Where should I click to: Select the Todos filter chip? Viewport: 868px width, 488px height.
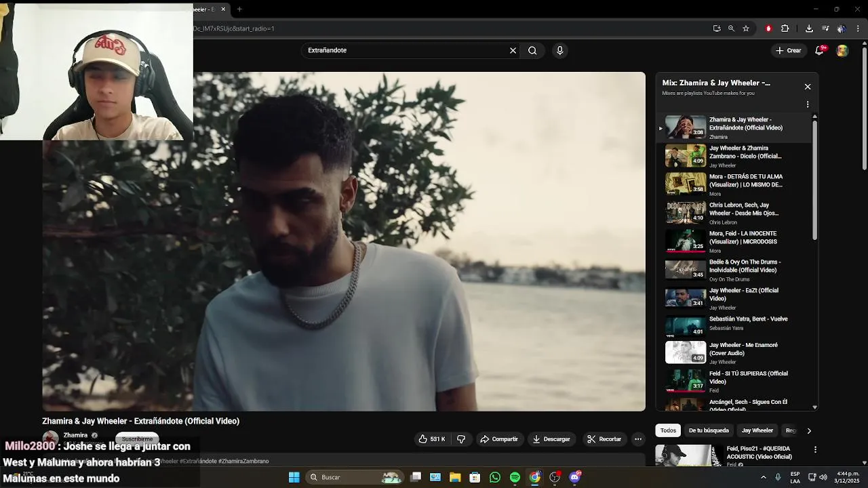click(668, 430)
